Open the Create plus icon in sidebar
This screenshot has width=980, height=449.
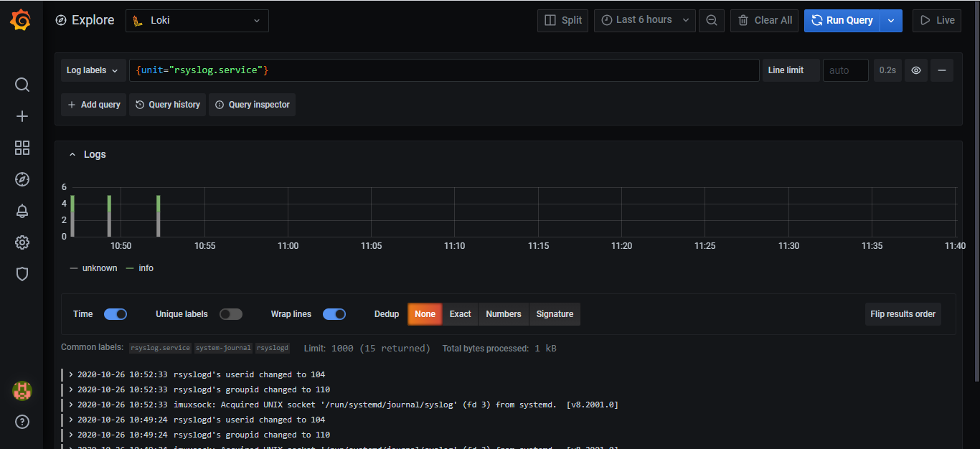(x=22, y=116)
